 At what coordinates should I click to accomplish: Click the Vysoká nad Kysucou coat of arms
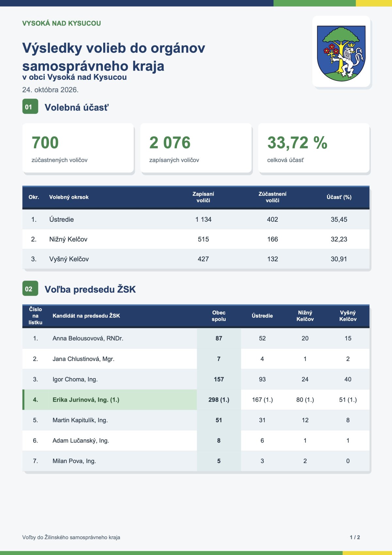tap(341, 53)
